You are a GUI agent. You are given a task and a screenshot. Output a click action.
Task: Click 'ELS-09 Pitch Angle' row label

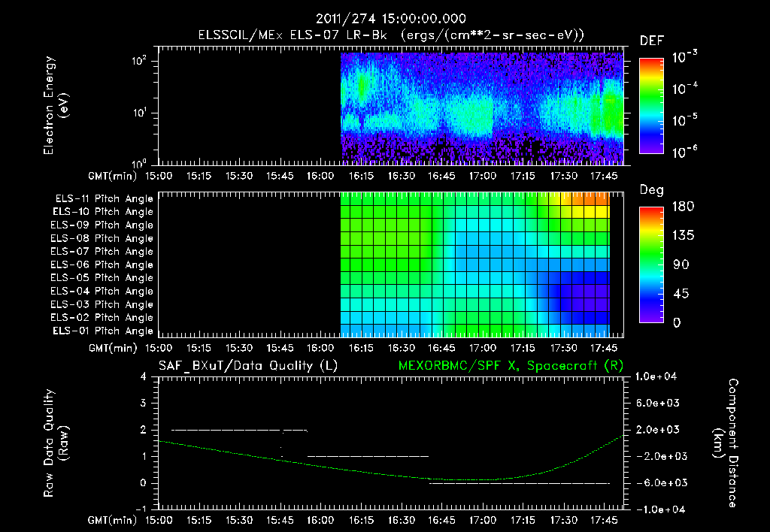(x=102, y=225)
